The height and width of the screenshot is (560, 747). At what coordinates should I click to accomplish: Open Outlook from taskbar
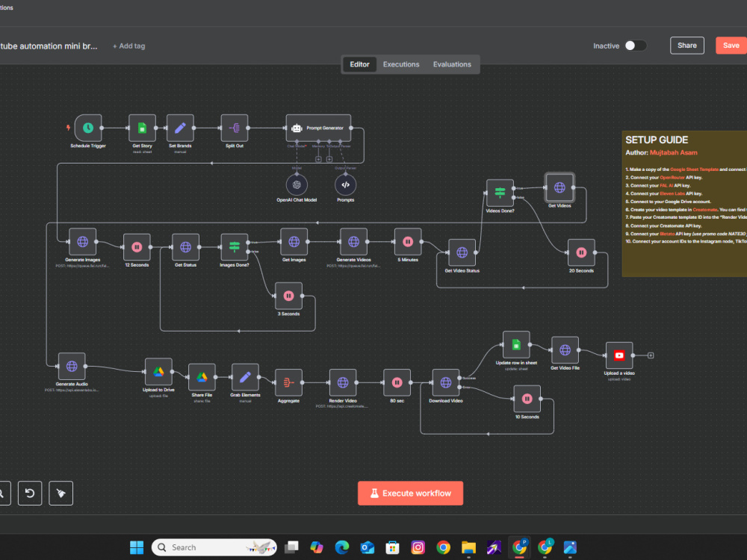367,547
